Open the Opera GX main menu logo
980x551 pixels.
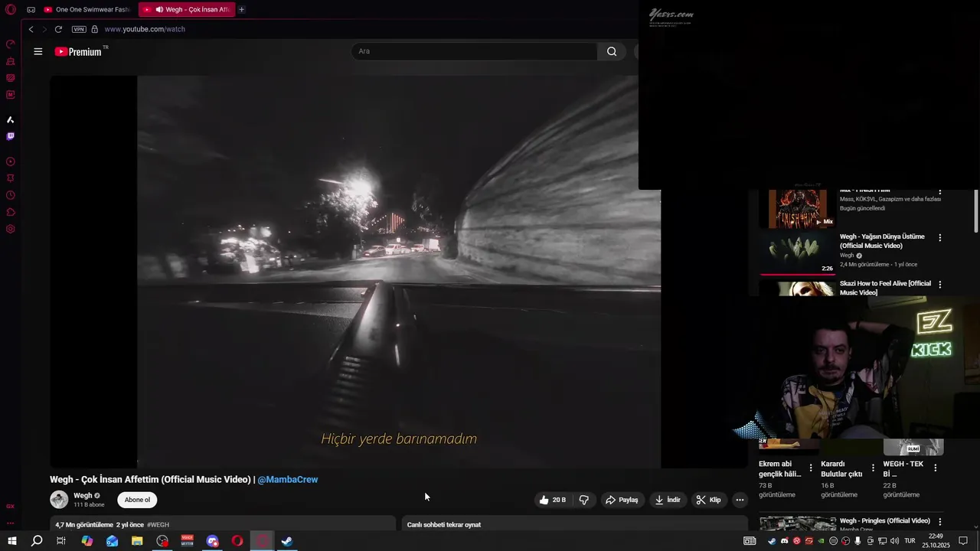11,10
